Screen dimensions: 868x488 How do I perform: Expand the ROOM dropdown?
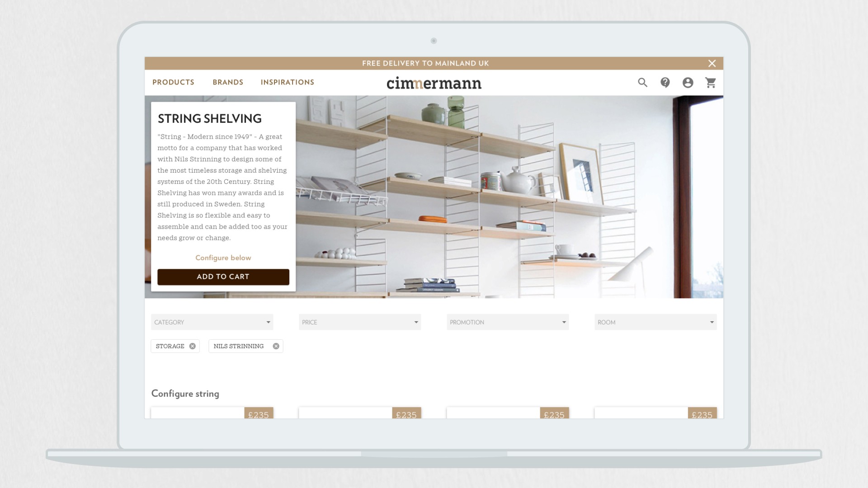point(656,322)
